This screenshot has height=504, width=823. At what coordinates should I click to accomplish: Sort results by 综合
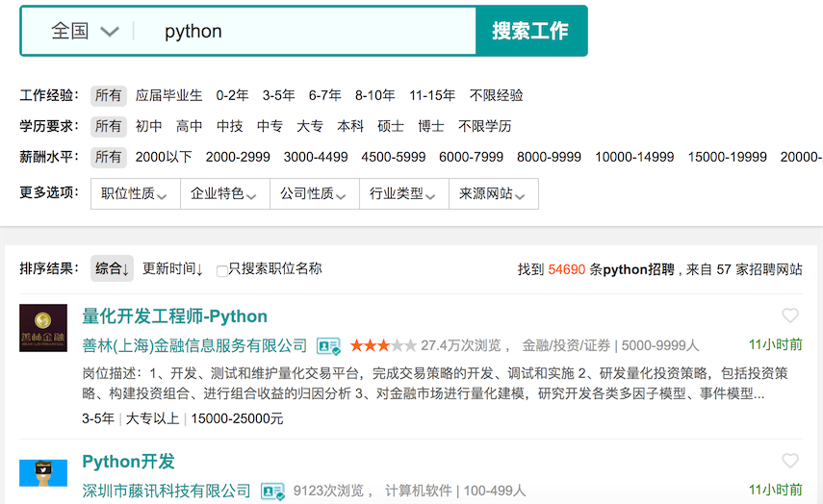(x=112, y=269)
